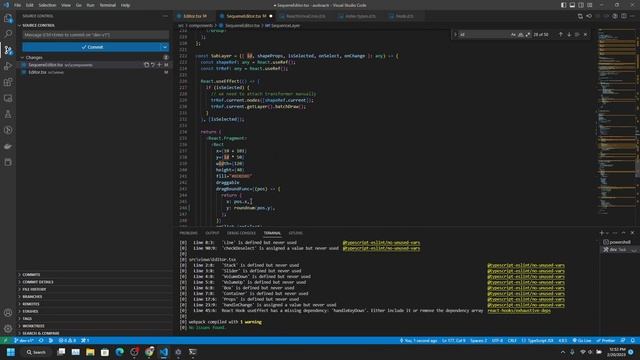Expand the REMOTES section
This screenshot has height=360, width=640.
tap(31, 304)
